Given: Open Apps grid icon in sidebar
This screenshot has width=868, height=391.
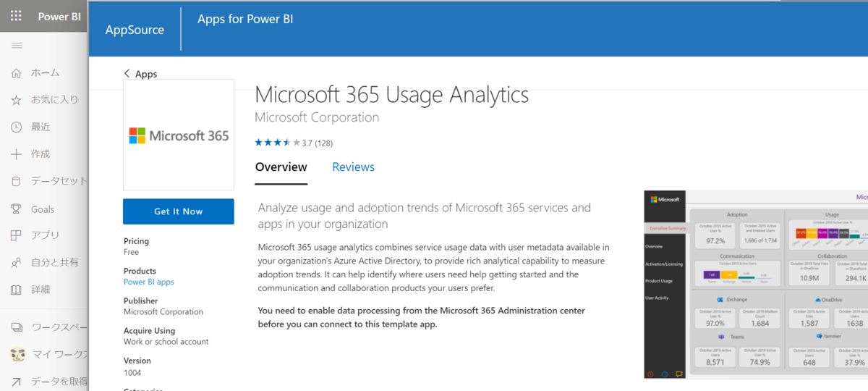Looking at the screenshot, I should [x=16, y=235].
